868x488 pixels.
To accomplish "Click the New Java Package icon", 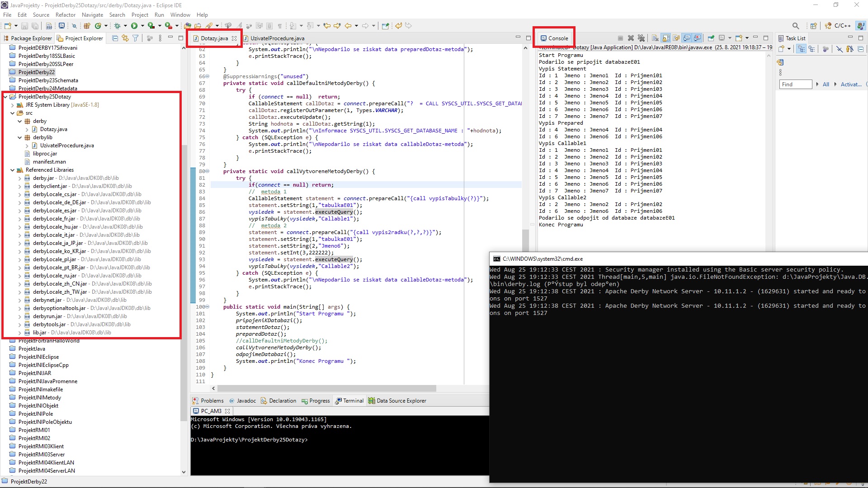I will [x=87, y=26].
